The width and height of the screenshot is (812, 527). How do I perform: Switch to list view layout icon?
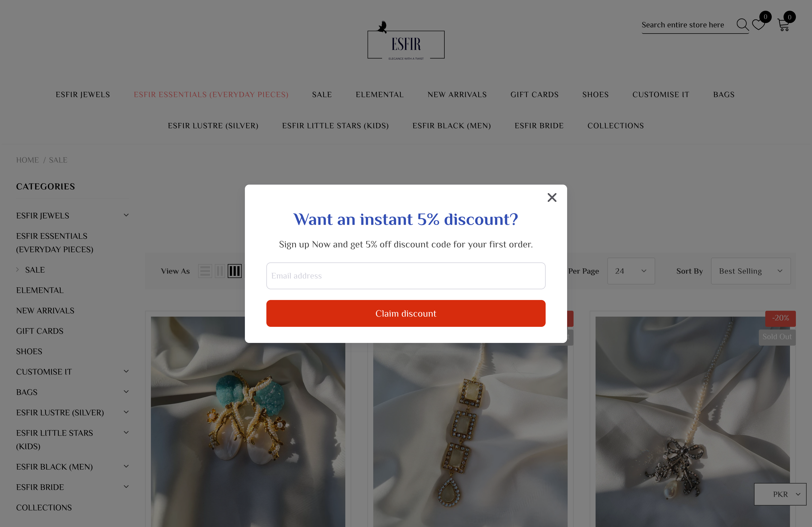pos(205,271)
